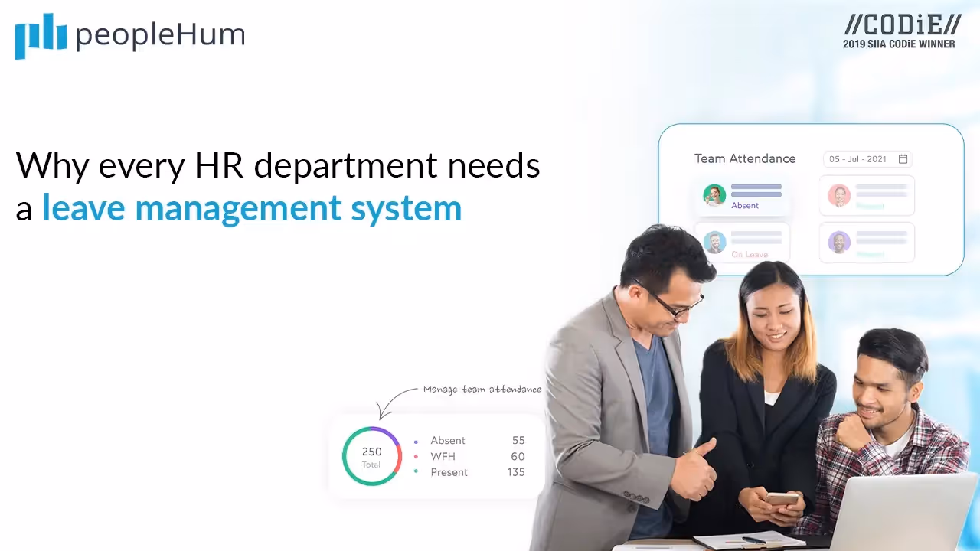Click the blue avatar on the On Leave card

(x=714, y=242)
